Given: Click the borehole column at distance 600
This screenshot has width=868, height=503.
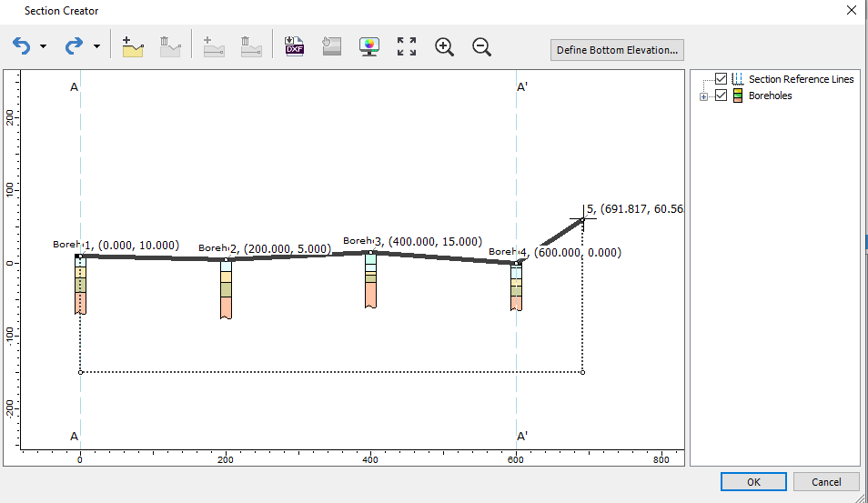Looking at the screenshot, I should pyautogui.click(x=516, y=287).
